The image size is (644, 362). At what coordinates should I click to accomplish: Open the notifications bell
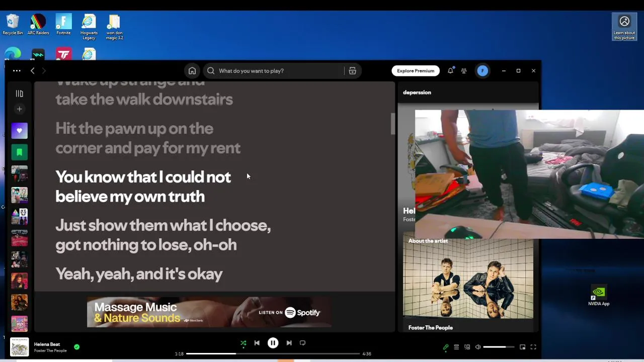[x=450, y=71]
